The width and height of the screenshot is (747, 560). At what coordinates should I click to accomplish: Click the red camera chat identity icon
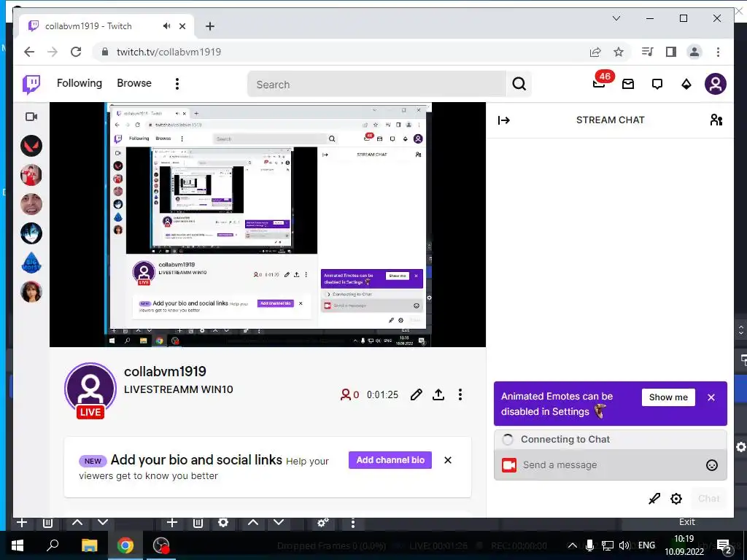pyautogui.click(x=508, y=465)
